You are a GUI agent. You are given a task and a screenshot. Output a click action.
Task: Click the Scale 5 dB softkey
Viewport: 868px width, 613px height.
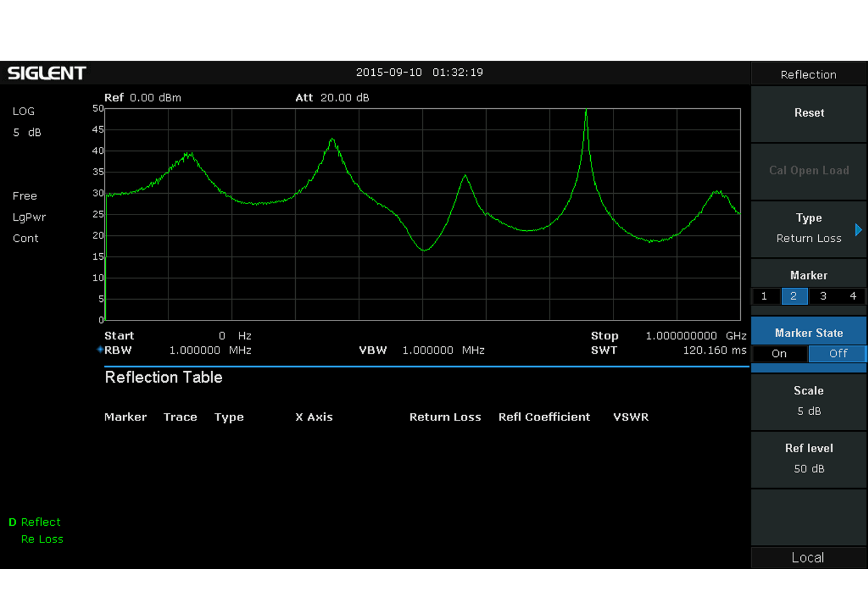tap(808, 401)
